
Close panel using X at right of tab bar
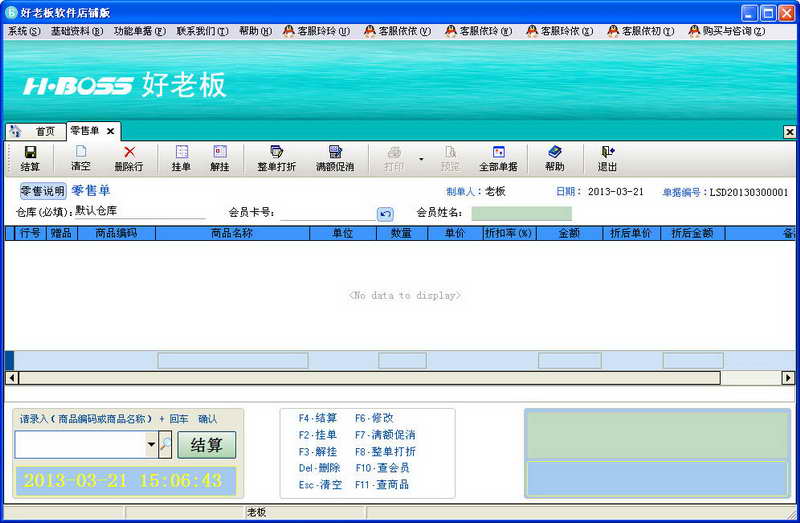(x=789, y=132)
